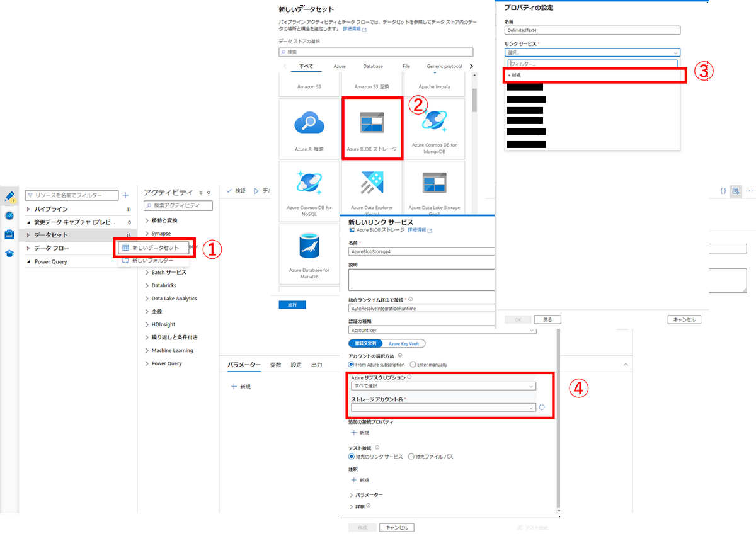Viewport: 756px width, 536px height.
Task: Open the three-dot more options menu
Action: (749, 190)
